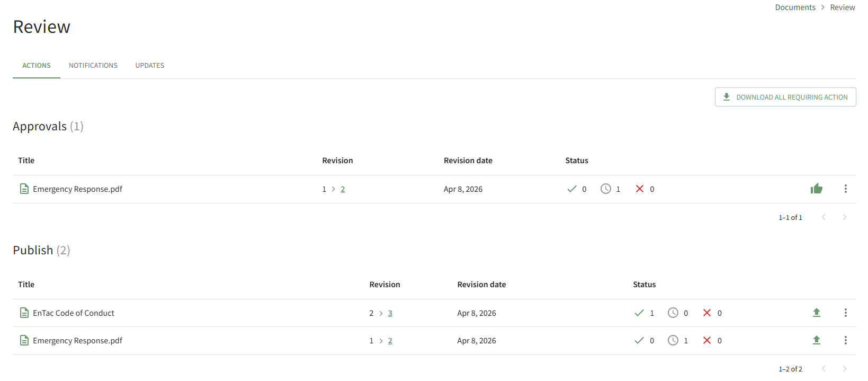
Task: Click pending clock icon in Approvals status
Action: coord(605,189)
